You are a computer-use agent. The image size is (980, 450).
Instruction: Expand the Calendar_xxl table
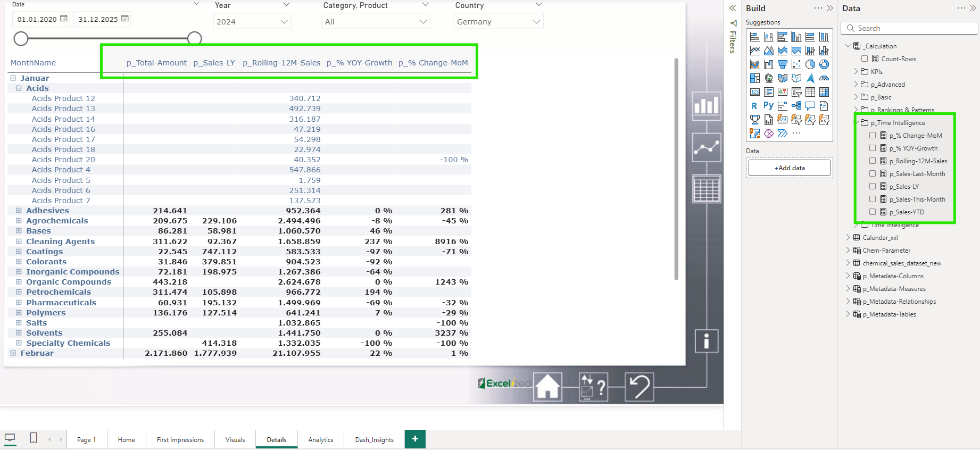(848, 237)
